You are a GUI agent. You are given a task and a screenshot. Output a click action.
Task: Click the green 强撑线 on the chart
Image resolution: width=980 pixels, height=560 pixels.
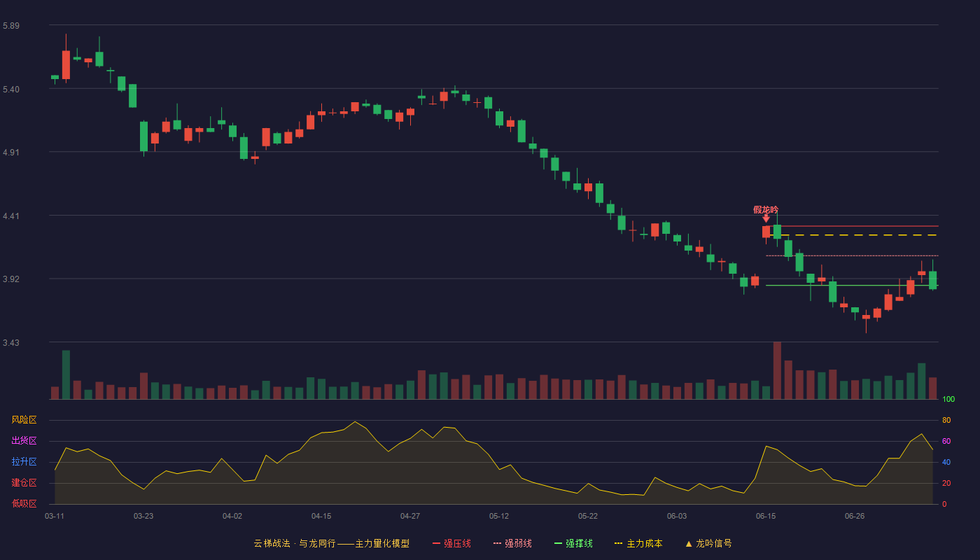tap(852, 286)
